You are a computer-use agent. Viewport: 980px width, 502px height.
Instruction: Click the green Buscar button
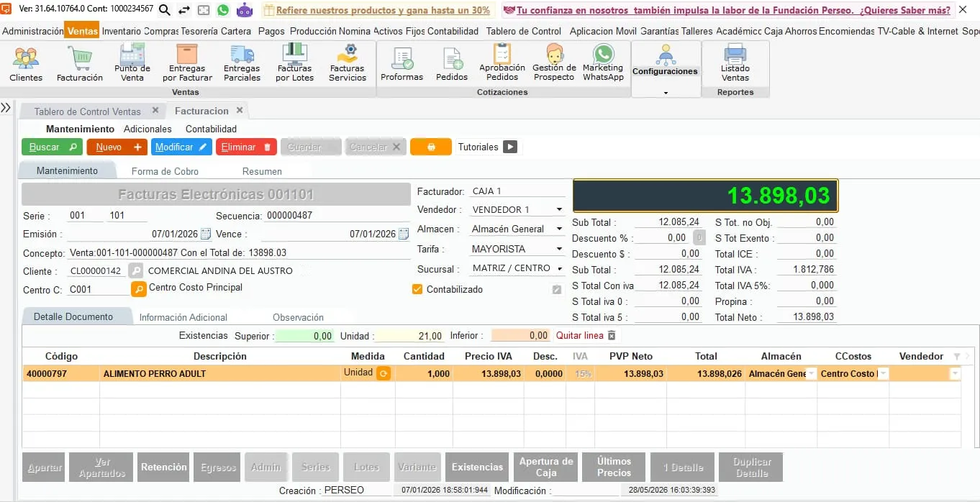coord(52,147)
